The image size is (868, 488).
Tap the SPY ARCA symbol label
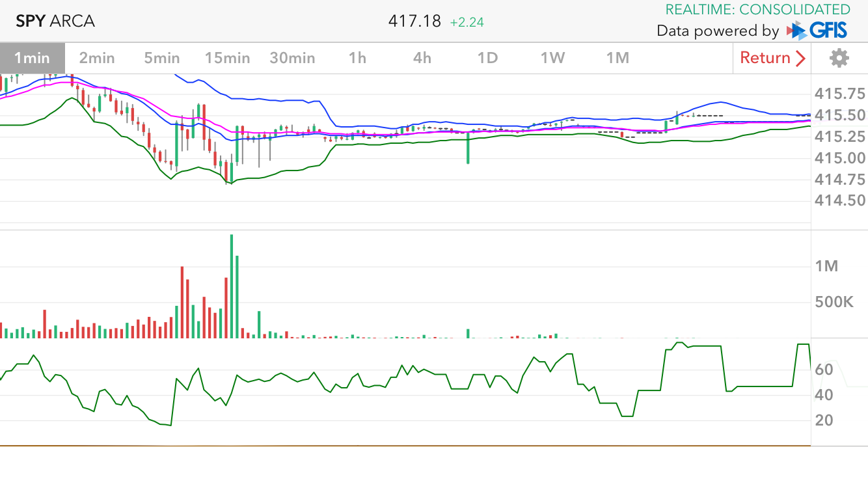[x=55, y=21]
